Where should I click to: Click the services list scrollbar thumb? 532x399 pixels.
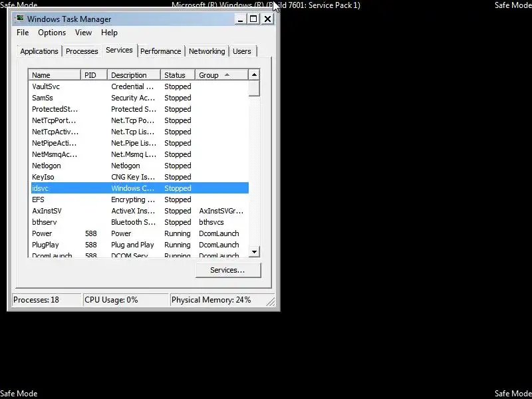pyautogui.click(x=254, y=88)
